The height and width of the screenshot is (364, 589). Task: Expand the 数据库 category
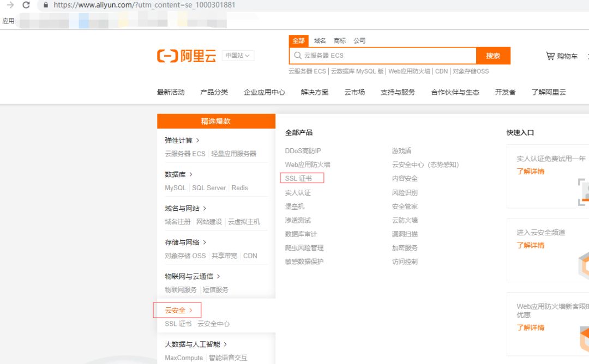coord(178,174)
